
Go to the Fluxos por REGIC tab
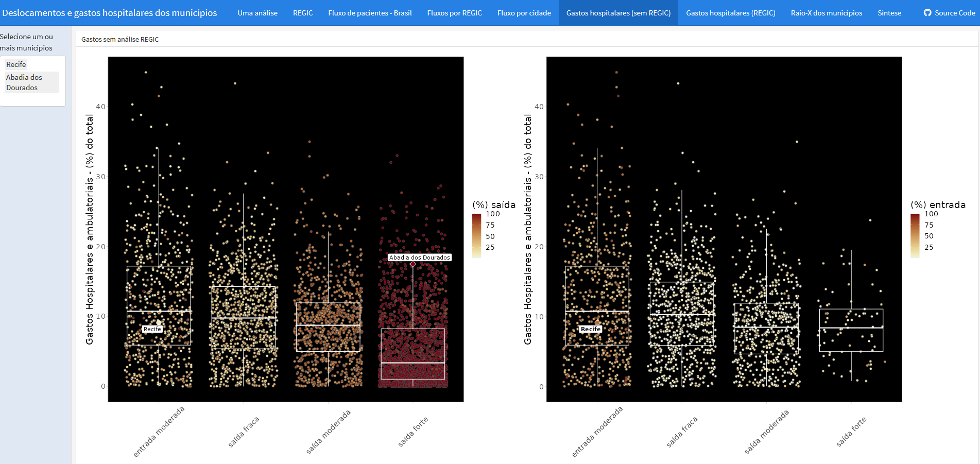[x=455, y=13]
